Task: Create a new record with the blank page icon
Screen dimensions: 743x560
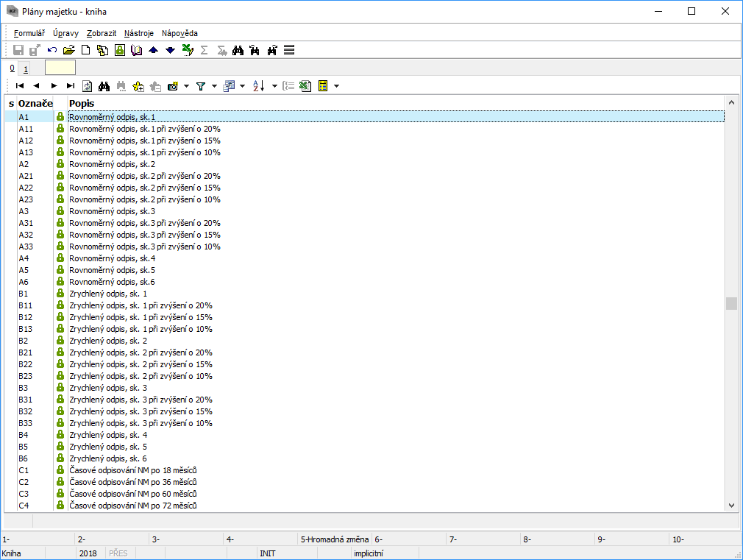Action: 86,50
